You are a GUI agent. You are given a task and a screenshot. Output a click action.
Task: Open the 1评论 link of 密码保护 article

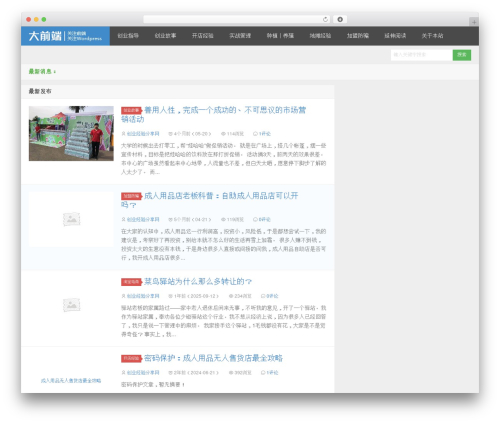click(x=273, y=373)
